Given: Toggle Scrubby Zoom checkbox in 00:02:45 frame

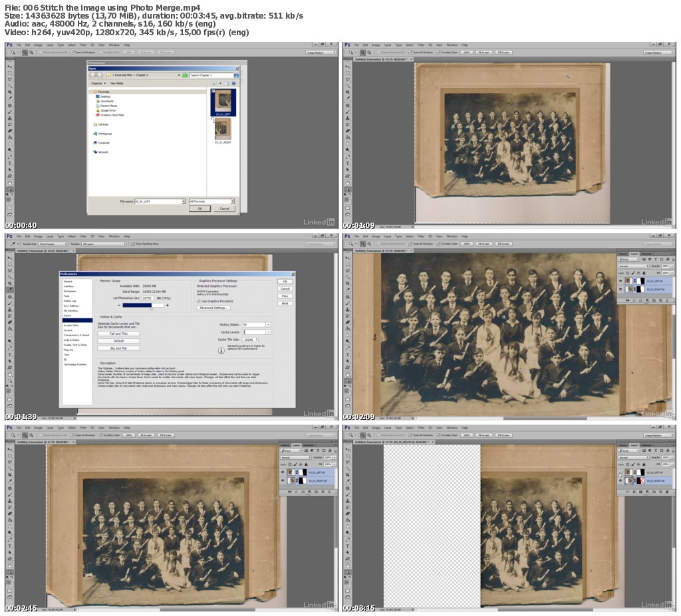Looking at the screenshot, I should point(100,435).
